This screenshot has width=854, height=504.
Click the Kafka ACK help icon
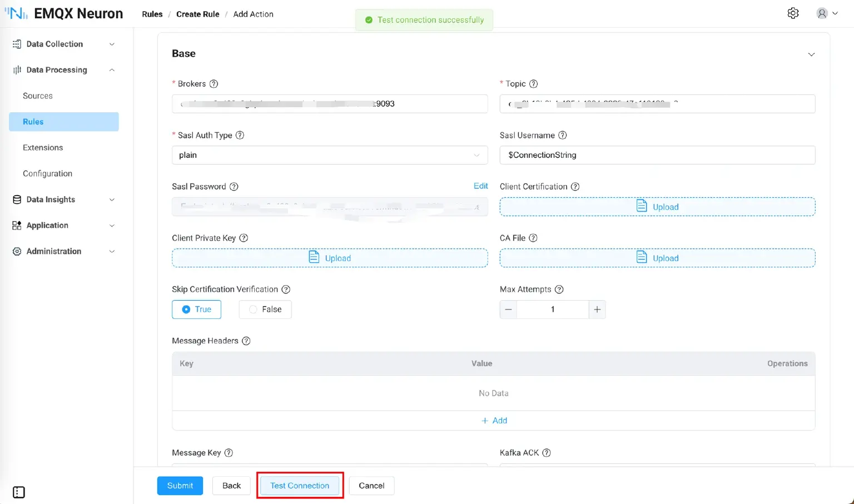[547, 453]
